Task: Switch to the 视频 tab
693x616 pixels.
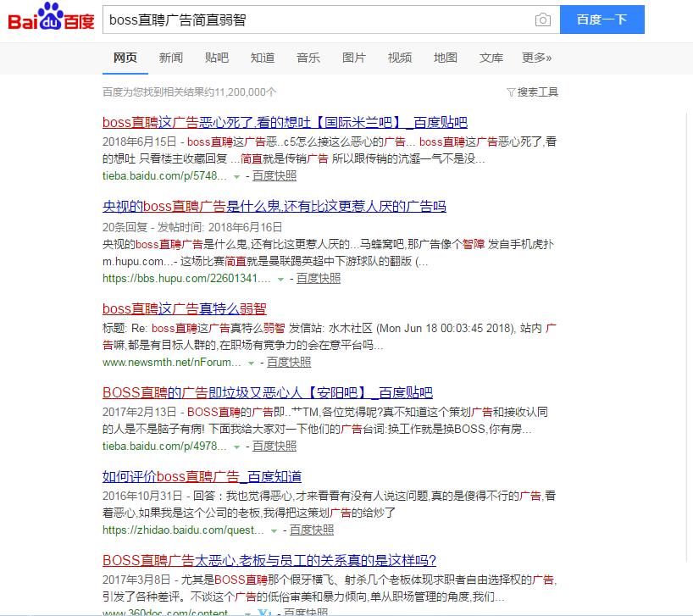Action: pyautogui.click(x=399, y=58)
